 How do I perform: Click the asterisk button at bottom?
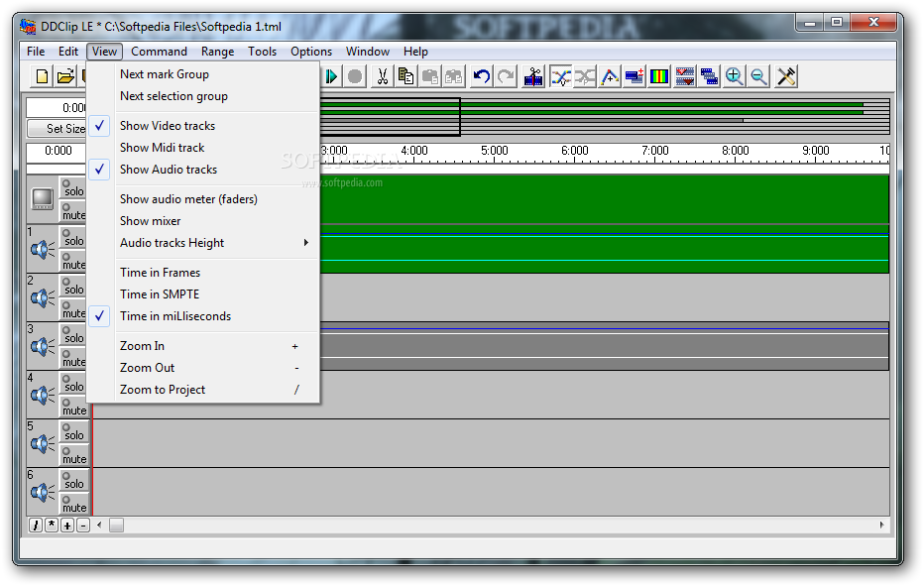(52, 526)
